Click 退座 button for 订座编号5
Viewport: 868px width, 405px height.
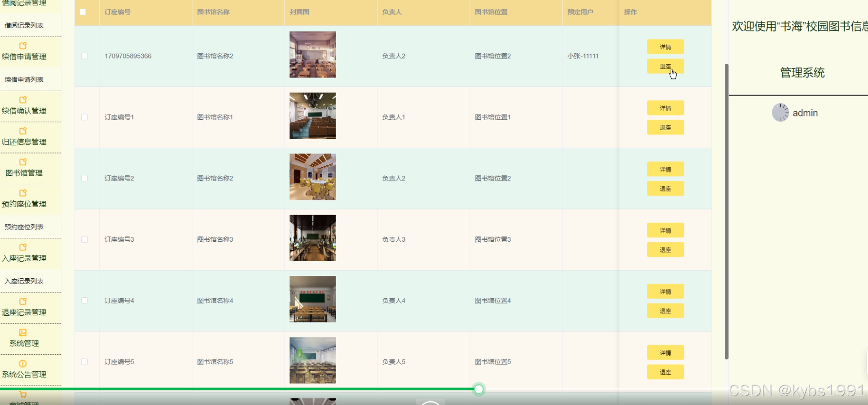click(665, 372)
